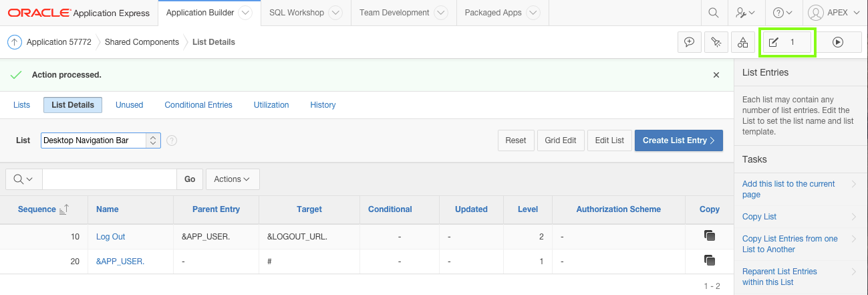This screenshot has width=868, height=295.
Task: Open the Help question mark menu
Action: coord(782,13)
